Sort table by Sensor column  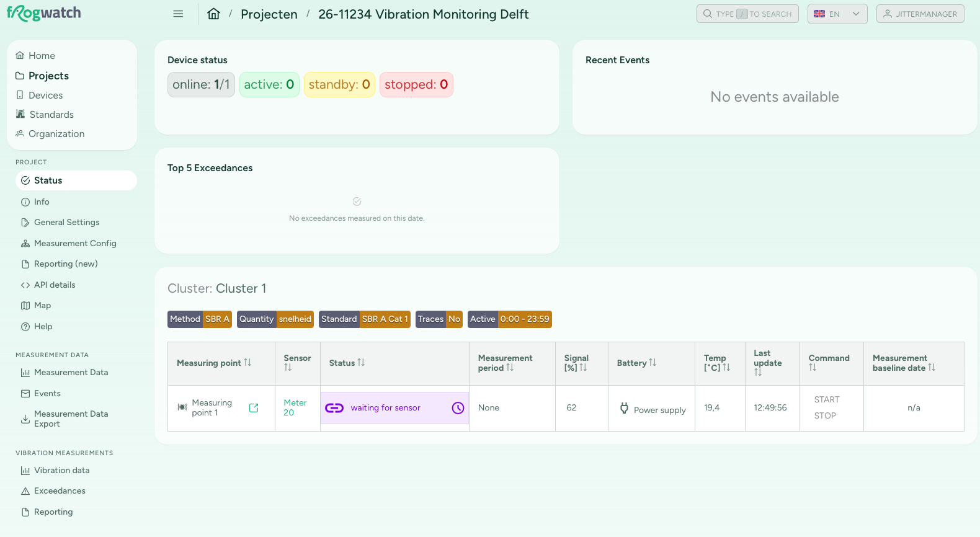tap(288, 367)
